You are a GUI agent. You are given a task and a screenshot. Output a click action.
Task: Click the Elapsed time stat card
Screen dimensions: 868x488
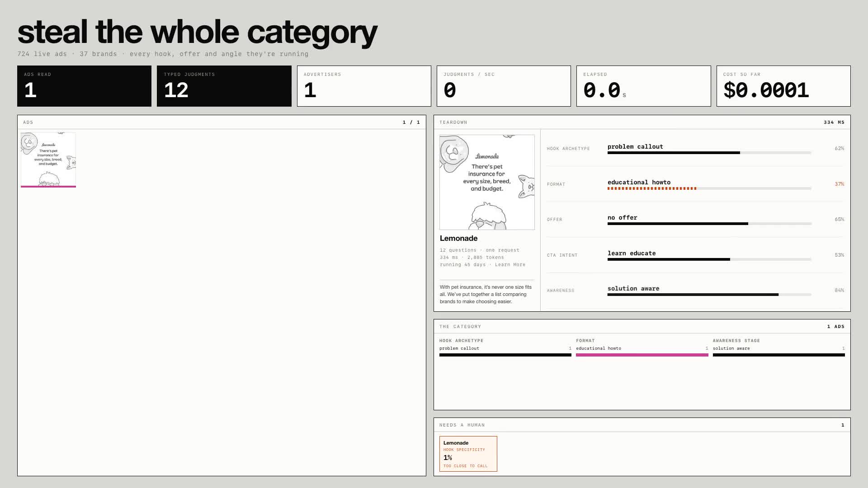(x=643, y=86)
